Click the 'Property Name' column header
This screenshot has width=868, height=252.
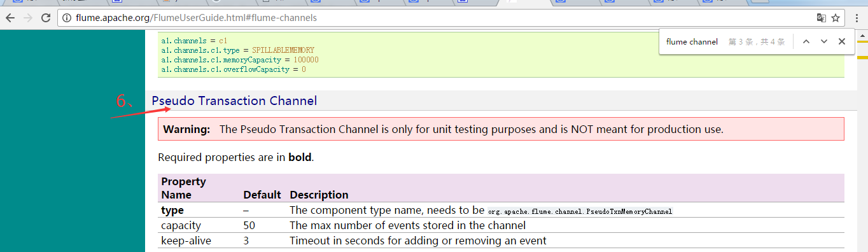[184, 188]
